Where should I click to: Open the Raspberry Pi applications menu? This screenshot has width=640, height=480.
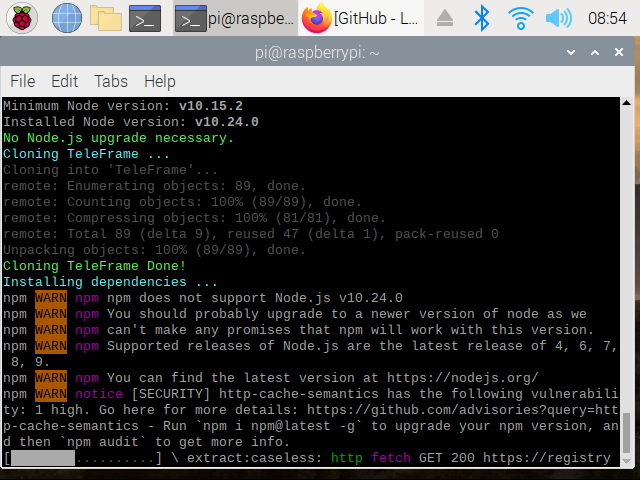coord(22,18)
